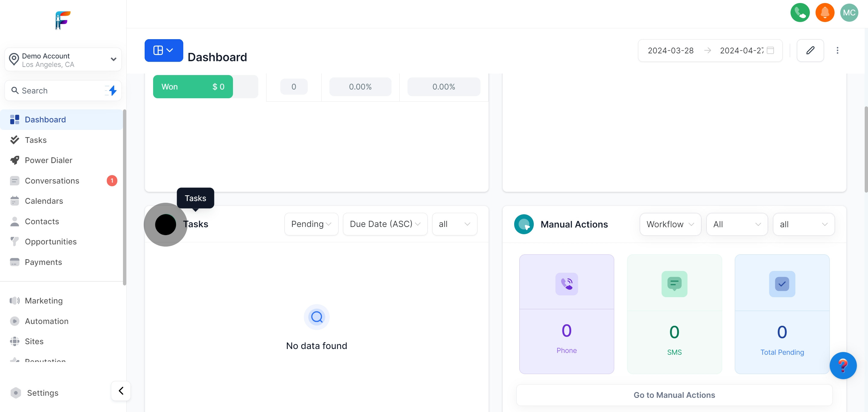The height and width of the screenshot is (412, 868).
Task: Click the blue help question mark button
Action: [843, 366]
